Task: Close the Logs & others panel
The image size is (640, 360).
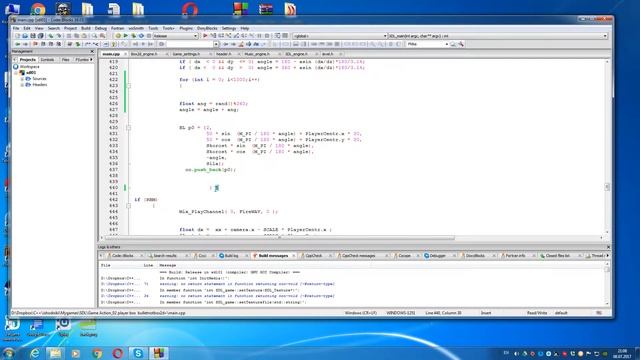Action: 608,247
